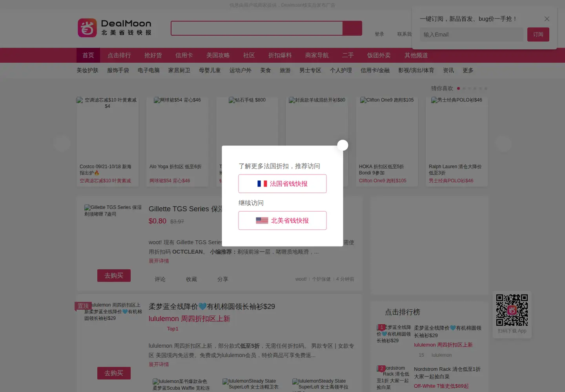Click the DealMoon logo icon
The height and width of the screenshot is (392, 565).
tap(87, 28)
